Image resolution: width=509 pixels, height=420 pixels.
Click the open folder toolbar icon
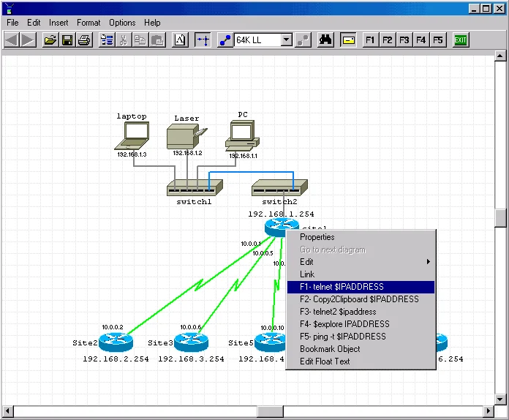(x=50, y=40)
